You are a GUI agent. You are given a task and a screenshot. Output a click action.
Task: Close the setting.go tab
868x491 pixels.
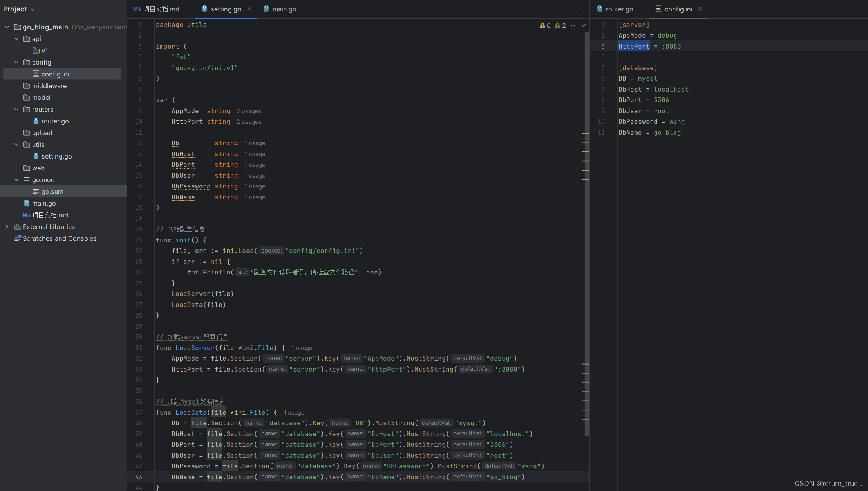click(x=249, y=9)
